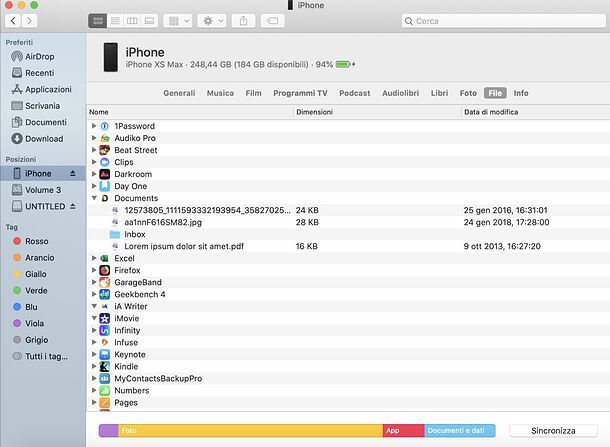This screenshot has height=447, width=610.
Task: Select the MyContactsBackupPro app icon
Action: click(x=105, y=379)
